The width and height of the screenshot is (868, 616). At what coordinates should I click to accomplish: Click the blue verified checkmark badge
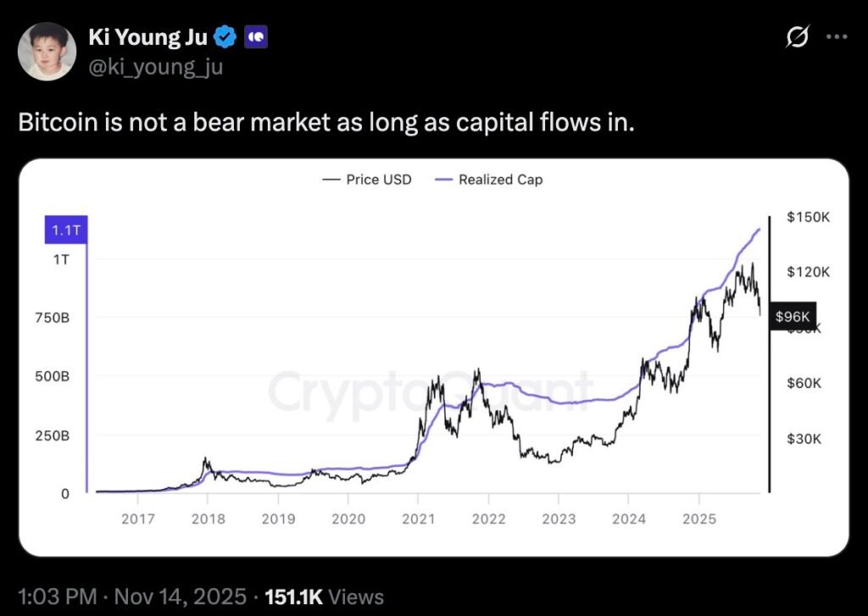[x=224, y=36]
